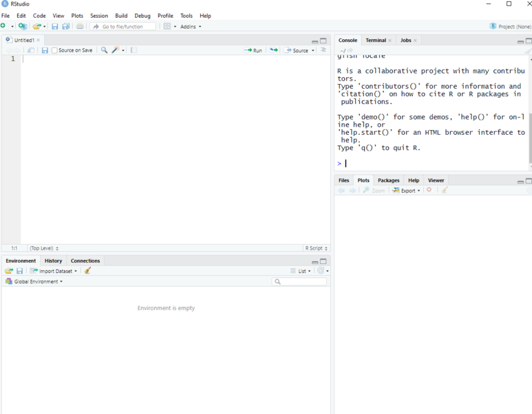Save the current document from the main toolbar
Screen dimensions: 532x414
click(x=54, y=26)
